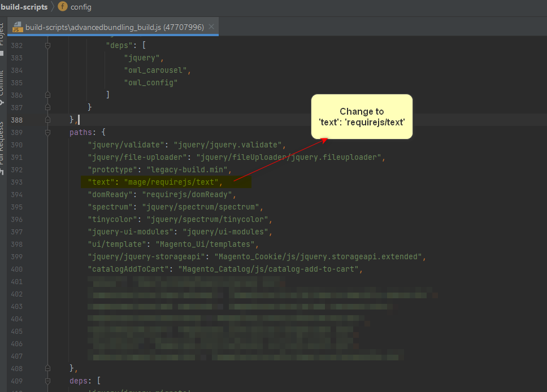Viewport: 547px width, 392px height.
Task: Click the orange function icon beside config
Action: pos(63,7)
